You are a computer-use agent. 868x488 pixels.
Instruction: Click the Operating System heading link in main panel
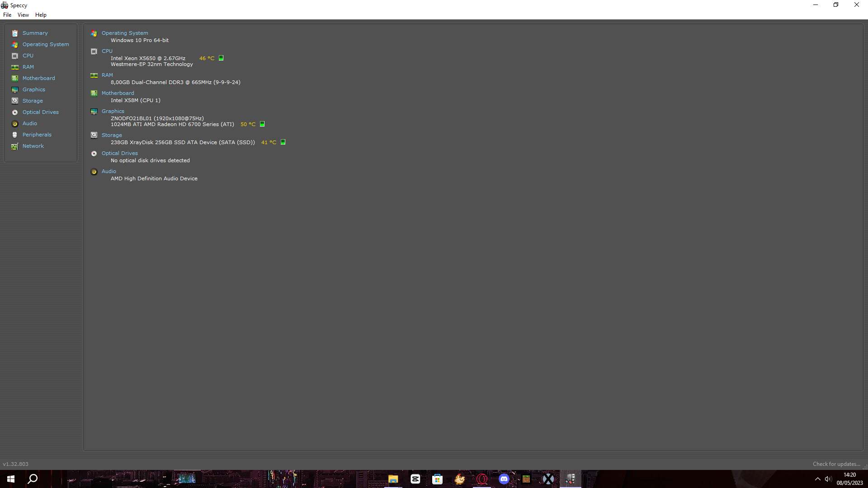(125, 33)
